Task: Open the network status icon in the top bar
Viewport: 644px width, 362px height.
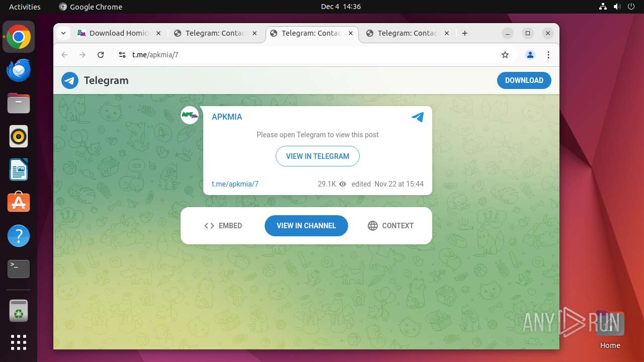Action: (x=603, y=7)
